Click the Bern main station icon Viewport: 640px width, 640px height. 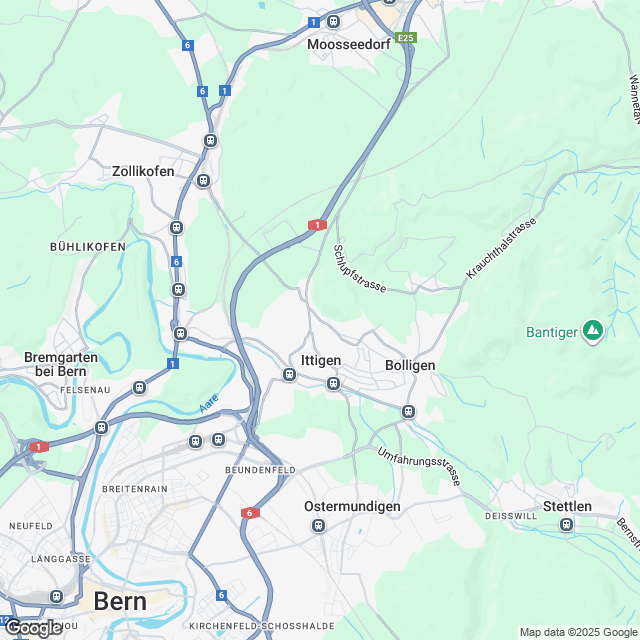pos(56,596)
